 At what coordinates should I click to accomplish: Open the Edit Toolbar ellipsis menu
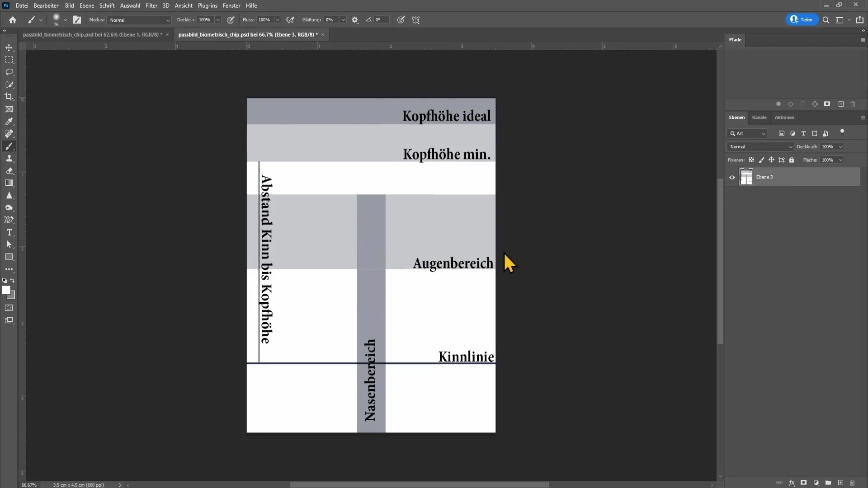point(9,269)
